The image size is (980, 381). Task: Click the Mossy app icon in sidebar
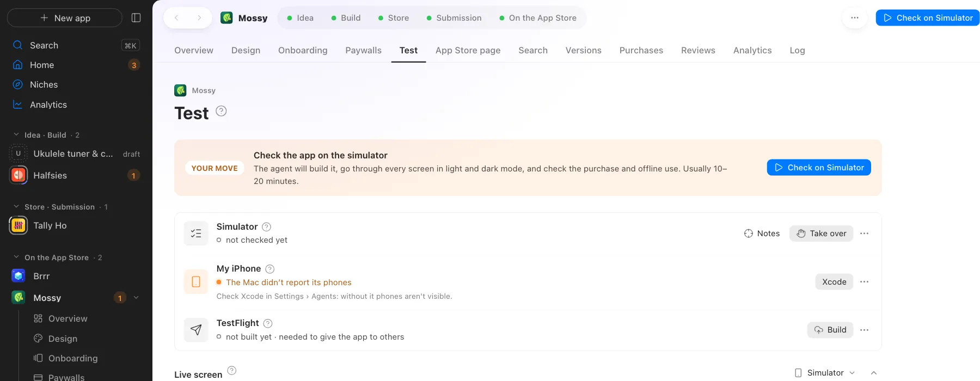point(19,298)
